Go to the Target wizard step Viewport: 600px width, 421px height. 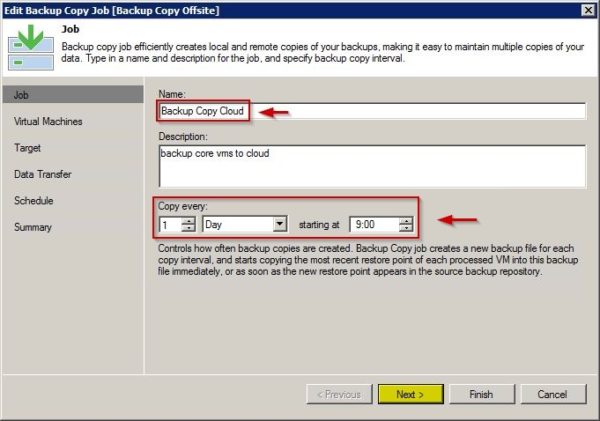(27, 148)
